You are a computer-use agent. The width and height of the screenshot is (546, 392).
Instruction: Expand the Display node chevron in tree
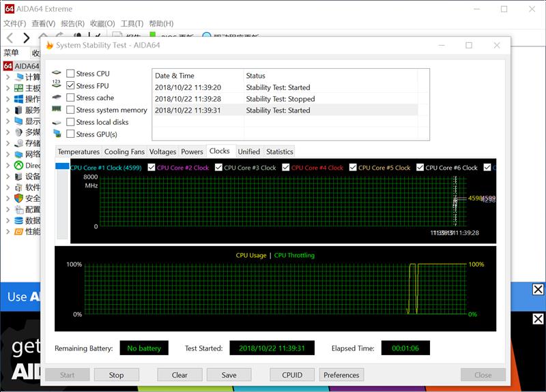[x=8, y=121]
